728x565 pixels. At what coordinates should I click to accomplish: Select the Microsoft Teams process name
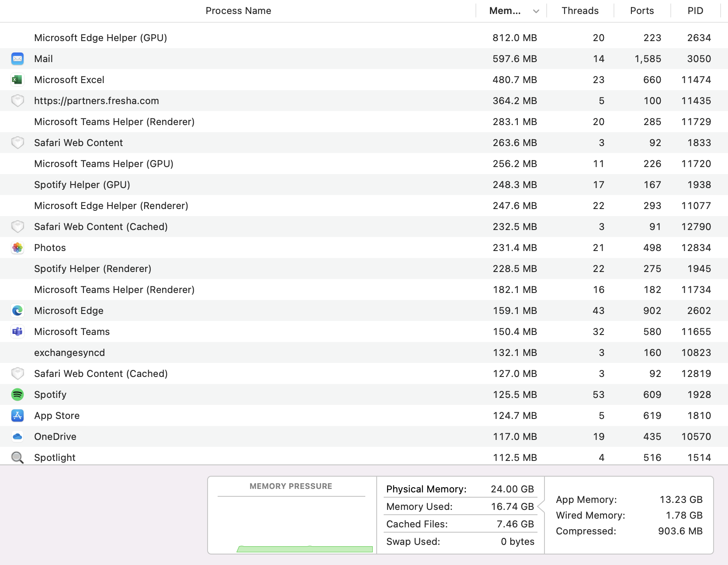pyautogui.click(x=72, y=331)
